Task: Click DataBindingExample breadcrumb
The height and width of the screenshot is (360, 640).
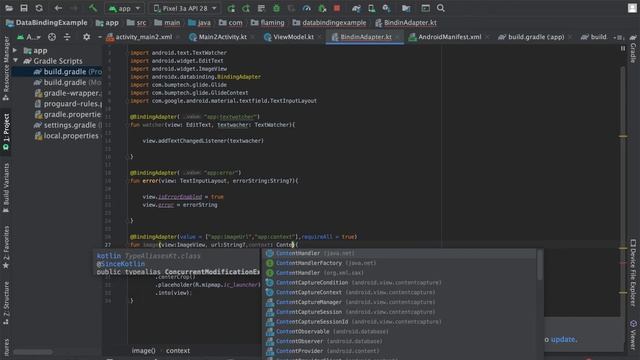Action: [x=47, y=23]
